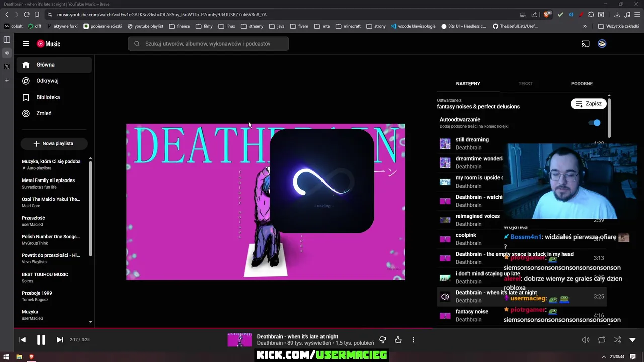Reload the page in the browser
Viewport: 644px width, 362px height.
tap(27, 15)
